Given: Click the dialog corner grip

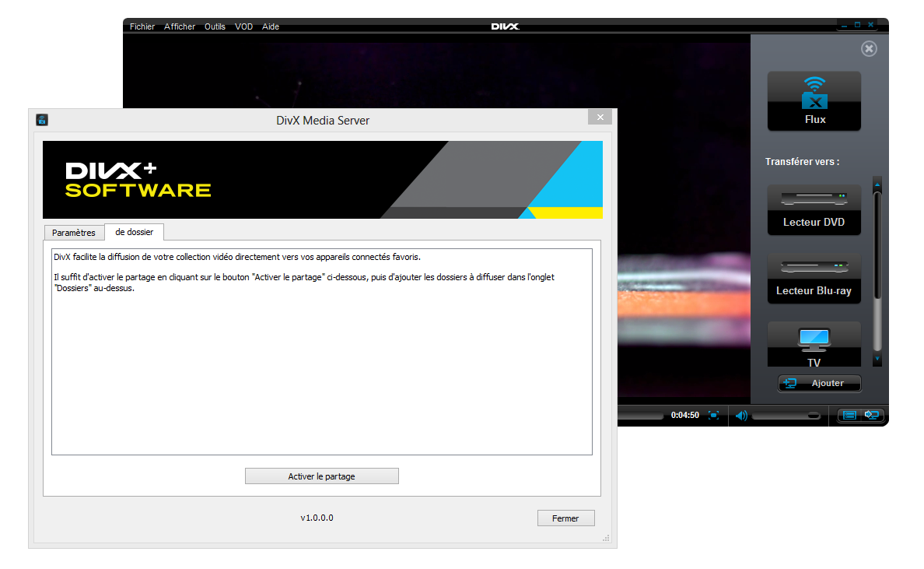Looking at the screenshot, I should point(606,539).
